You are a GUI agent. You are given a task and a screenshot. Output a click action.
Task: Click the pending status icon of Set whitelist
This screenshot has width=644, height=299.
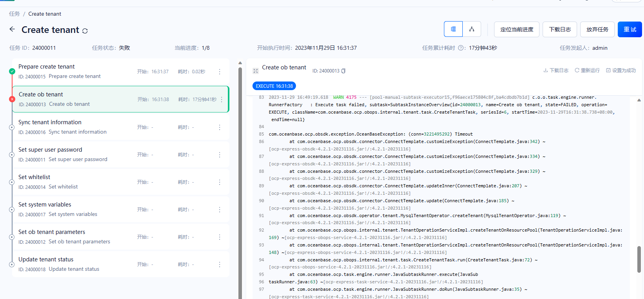[12, 182]
